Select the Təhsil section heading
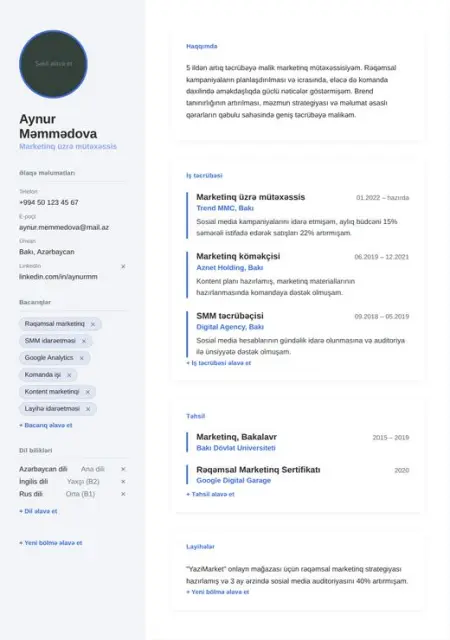The height and width of the screenshot is (640, 450). (196, 416)
